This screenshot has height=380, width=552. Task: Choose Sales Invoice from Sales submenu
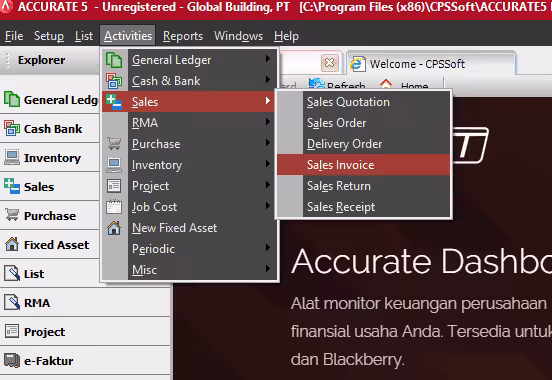(363, 164)
